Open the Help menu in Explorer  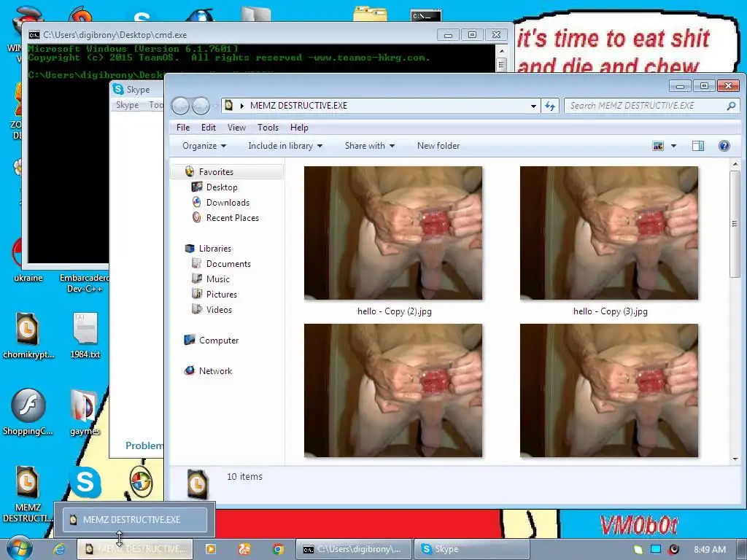(299, 128)
